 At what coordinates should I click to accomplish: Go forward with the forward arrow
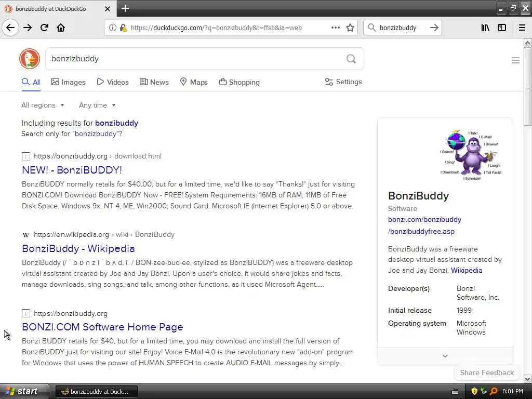click(x=28, y=28)
